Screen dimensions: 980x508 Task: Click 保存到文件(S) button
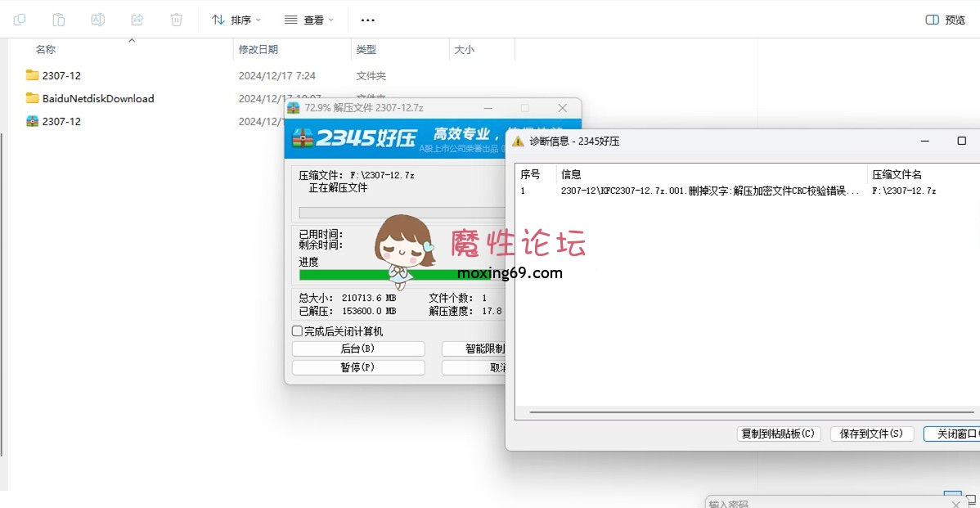pyautogui.click(x=871, y=434)
